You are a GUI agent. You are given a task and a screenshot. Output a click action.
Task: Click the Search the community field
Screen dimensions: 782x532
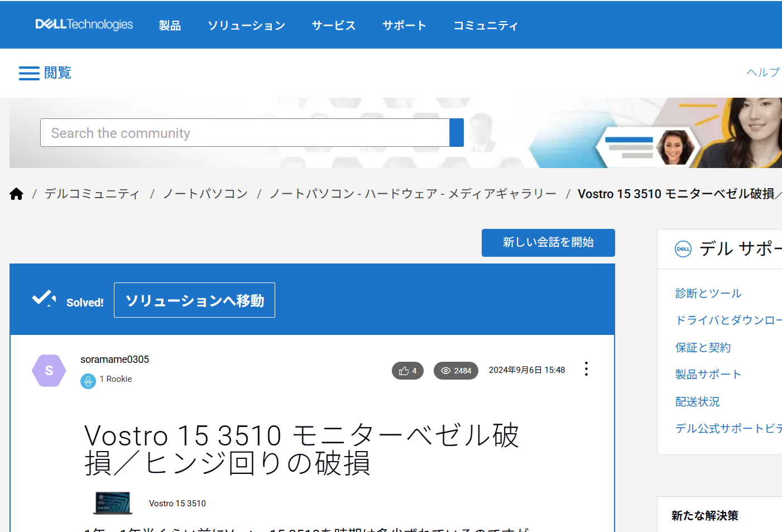coord(244,133)
